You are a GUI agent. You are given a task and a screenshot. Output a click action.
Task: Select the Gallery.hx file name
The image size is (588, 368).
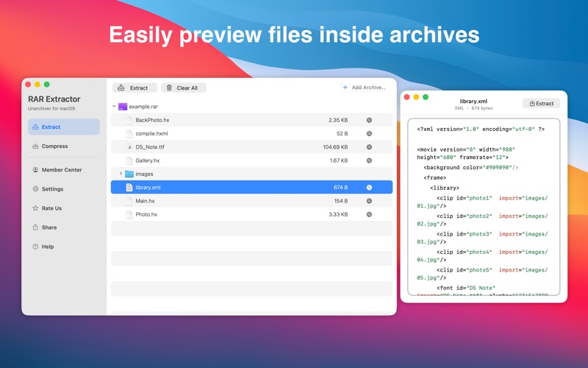click(x=148, y=160)
